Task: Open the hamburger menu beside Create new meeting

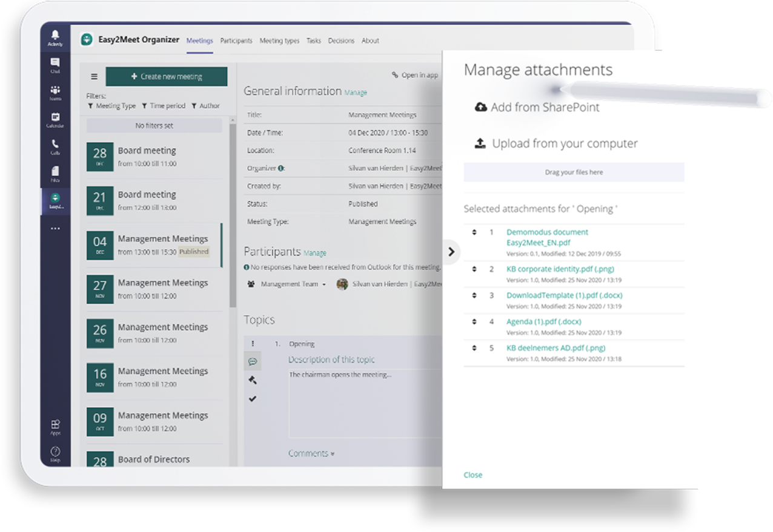Action: click(x=94, y=77)
